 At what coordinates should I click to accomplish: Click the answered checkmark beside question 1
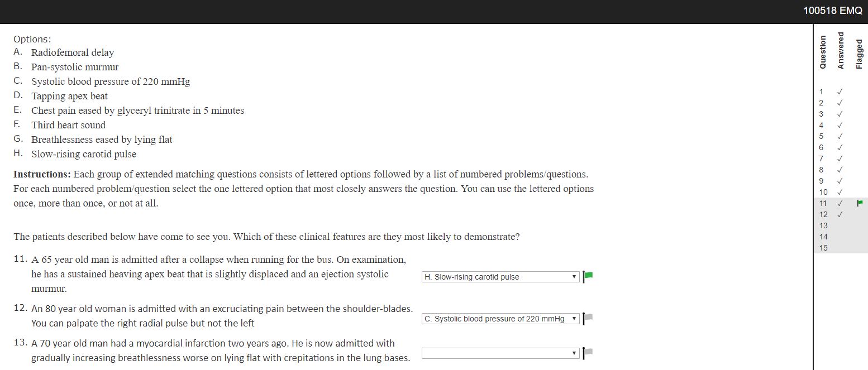(840, 92)
